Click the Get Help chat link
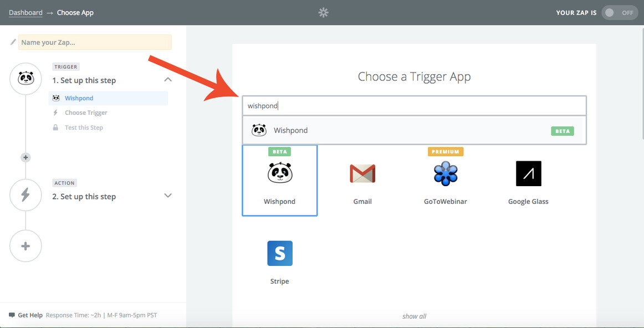The image size is (644, 328). click(x=26, y=315)
